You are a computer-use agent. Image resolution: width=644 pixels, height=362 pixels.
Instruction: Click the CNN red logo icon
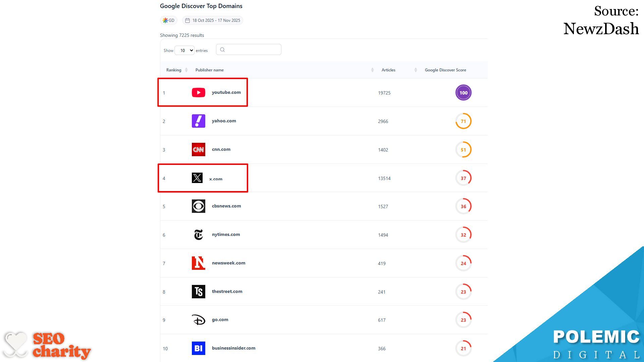tap(198, 149)
